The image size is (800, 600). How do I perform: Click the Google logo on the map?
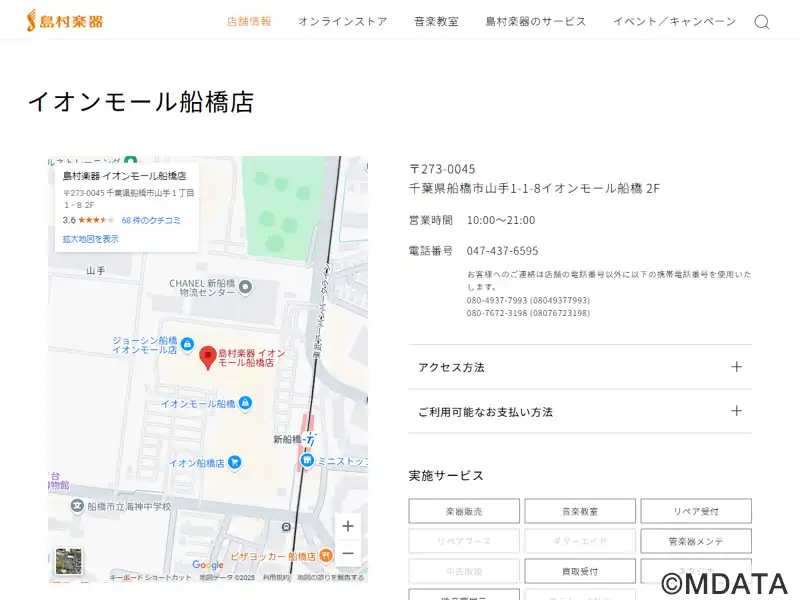pyautogui.click(x=208, y=565)
